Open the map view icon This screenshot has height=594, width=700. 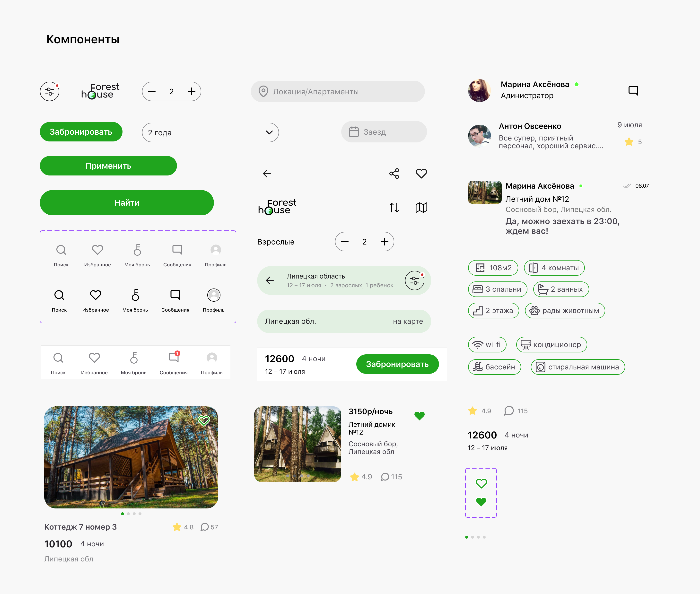(x=421, y=207)
